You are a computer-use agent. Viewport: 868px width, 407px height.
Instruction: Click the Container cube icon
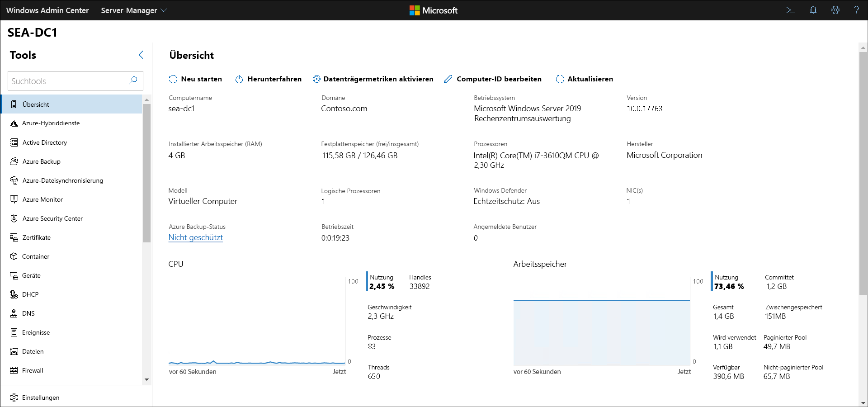pos(14,256)
